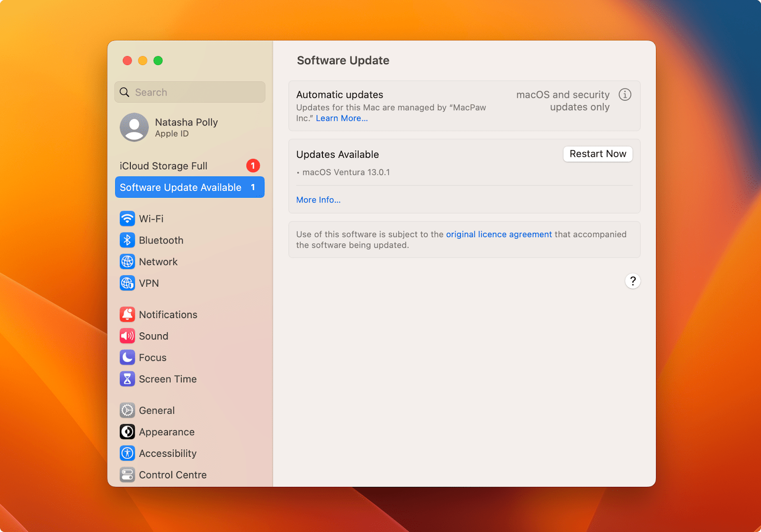Open Sound settings
The width and height of the screenshot is (761, 532).
[153, 336]
